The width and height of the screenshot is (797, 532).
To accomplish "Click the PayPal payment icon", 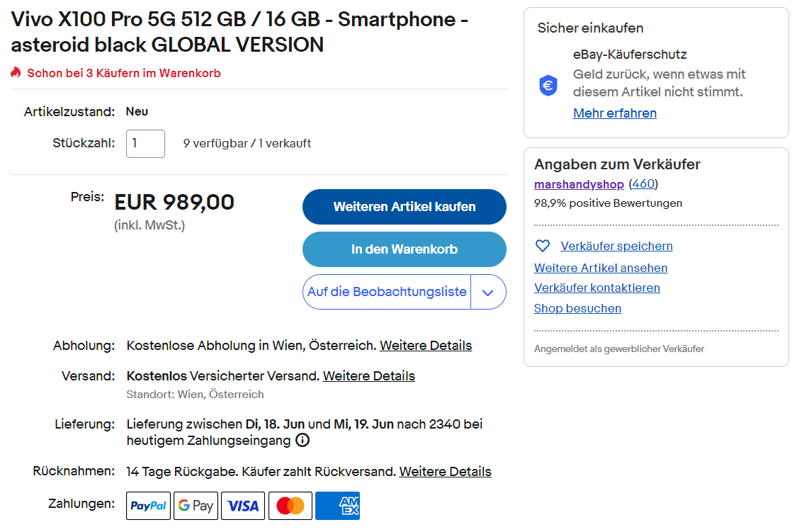I will (148, 506).
